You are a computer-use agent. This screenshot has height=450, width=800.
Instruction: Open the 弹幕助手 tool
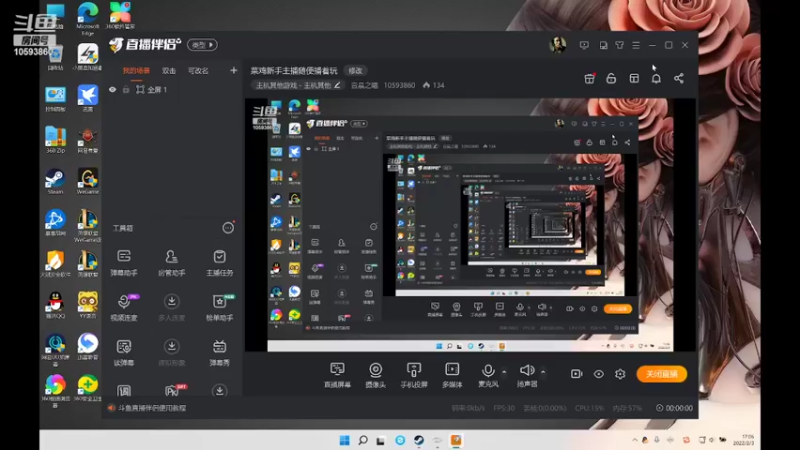tap(124, 263)
